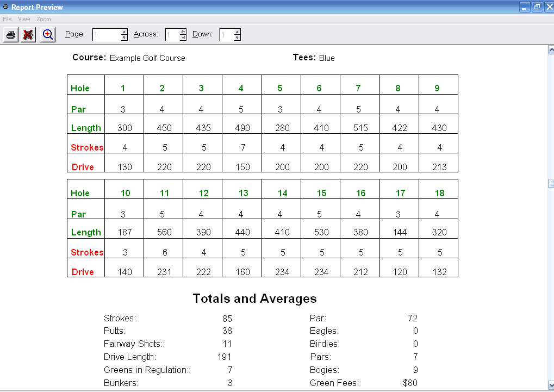The image size is (554, 392).
Task: Click the printer icon in the title bar
Action: (x=5, y=7)
